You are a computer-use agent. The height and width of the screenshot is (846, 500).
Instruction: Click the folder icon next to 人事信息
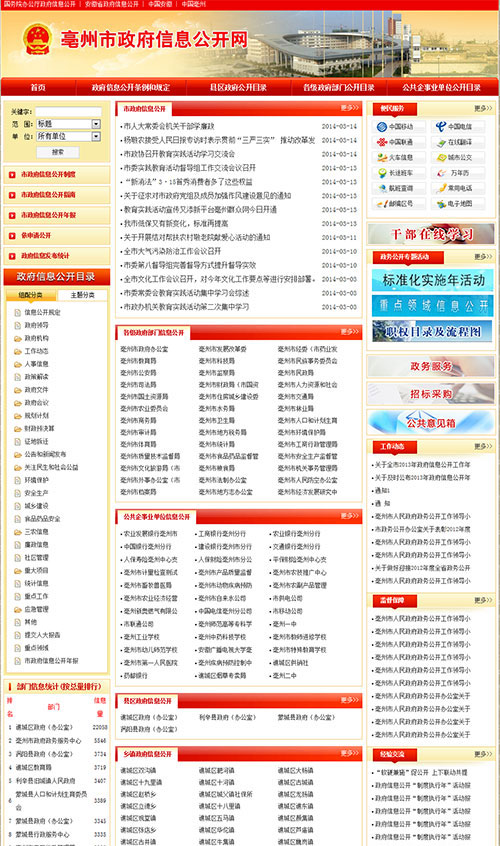pos(18,364)
